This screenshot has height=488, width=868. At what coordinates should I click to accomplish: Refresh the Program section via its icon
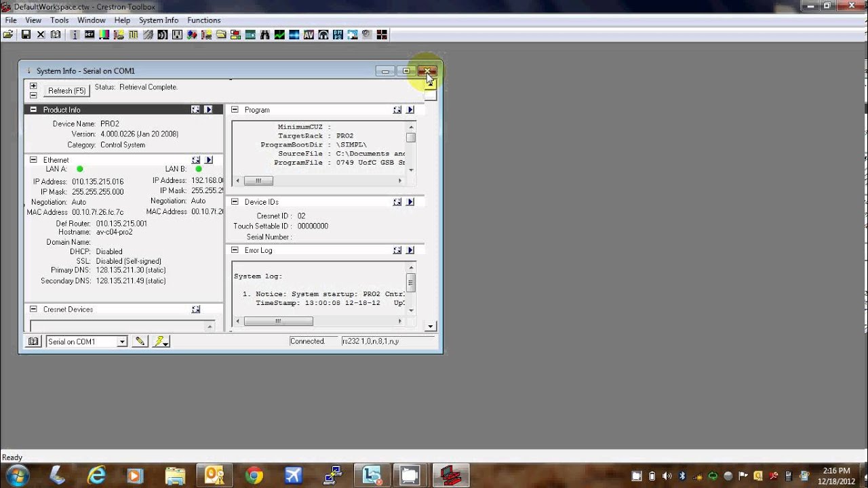point(397,109)
